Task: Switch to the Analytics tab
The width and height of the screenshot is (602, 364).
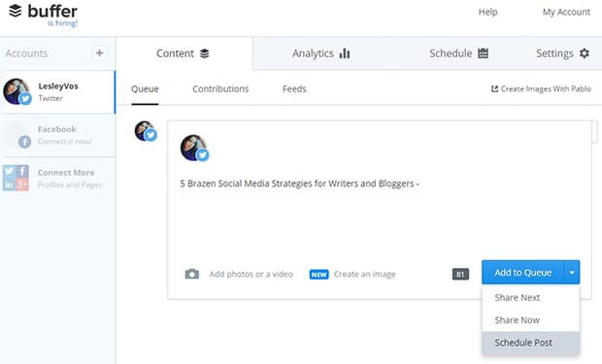Action: tap(321, 53)
